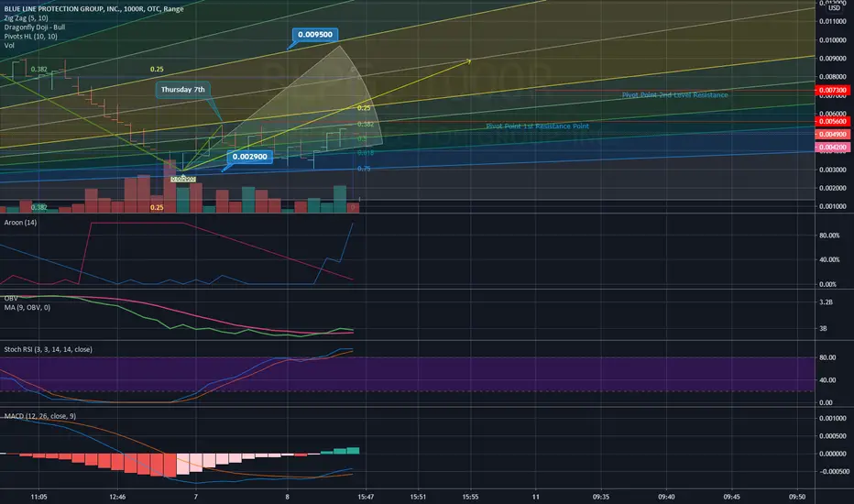Click the 09:50 time axis label
This screenshot has width=854, height=504.
tap(797, 497)
